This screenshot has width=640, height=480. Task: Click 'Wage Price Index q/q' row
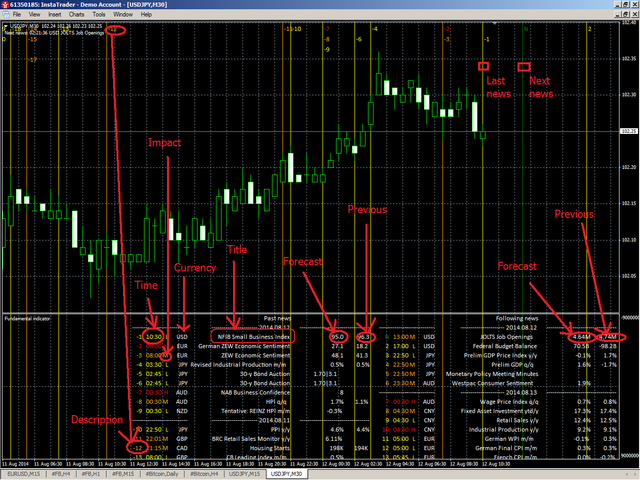coord(509,402)
